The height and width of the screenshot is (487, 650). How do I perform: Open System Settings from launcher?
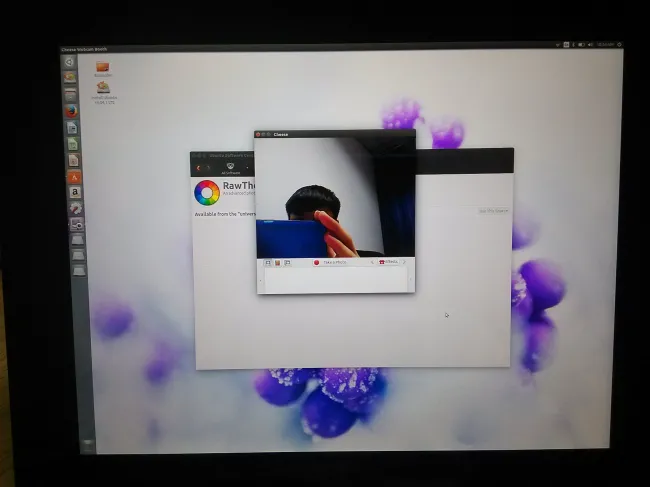(73, 209)
